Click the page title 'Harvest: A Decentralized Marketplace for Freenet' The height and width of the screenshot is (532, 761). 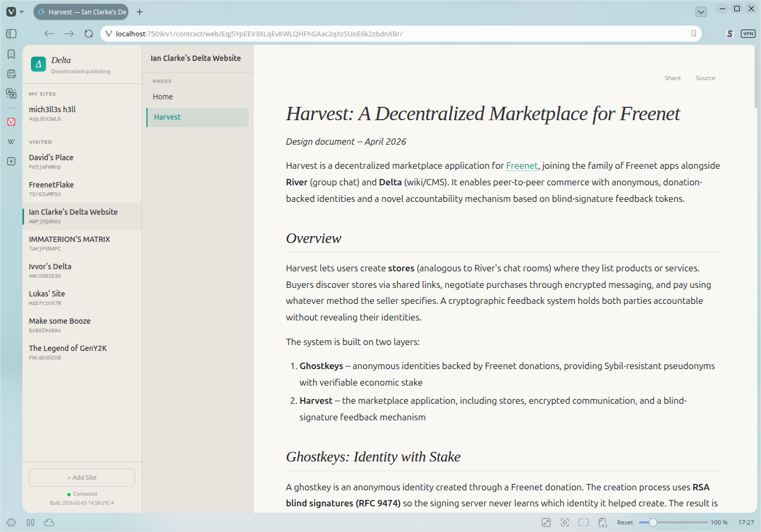pos(483,114)
